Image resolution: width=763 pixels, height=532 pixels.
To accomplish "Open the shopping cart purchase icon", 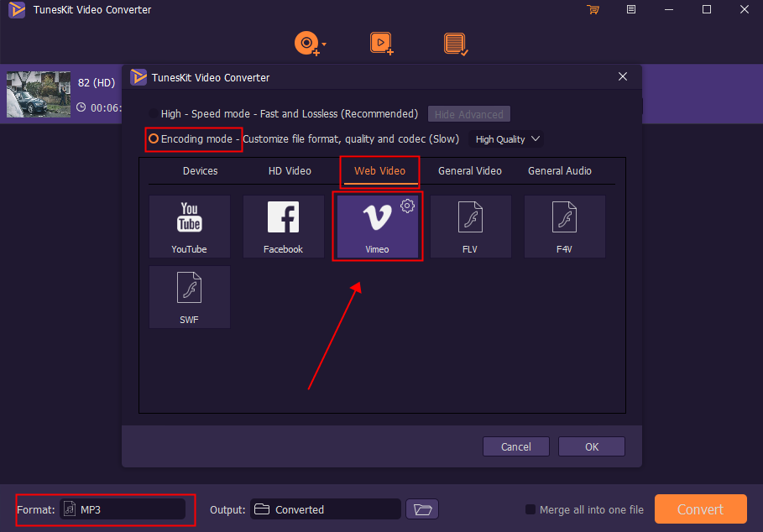I will point(593,10).
